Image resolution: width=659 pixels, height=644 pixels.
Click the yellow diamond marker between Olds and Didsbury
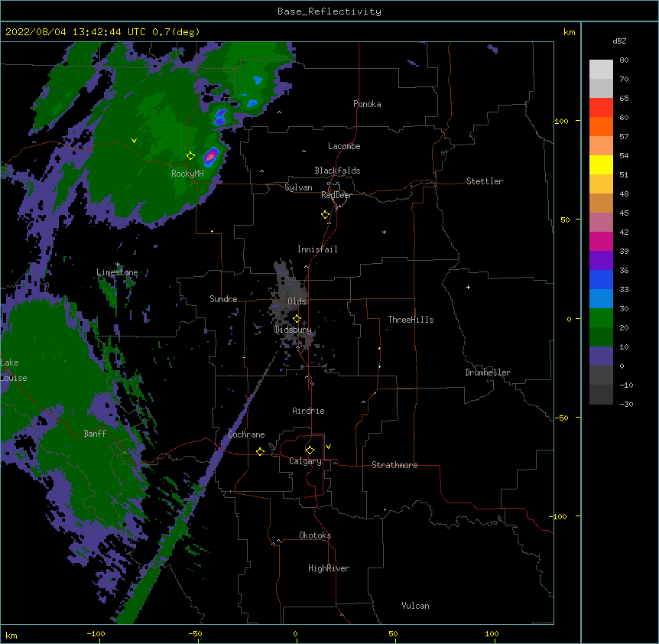click(x=297, y=319)
